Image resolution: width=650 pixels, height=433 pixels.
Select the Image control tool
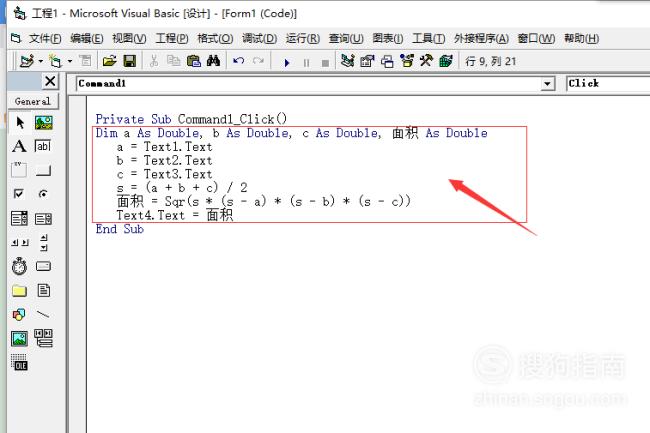[x=19, y=339]
